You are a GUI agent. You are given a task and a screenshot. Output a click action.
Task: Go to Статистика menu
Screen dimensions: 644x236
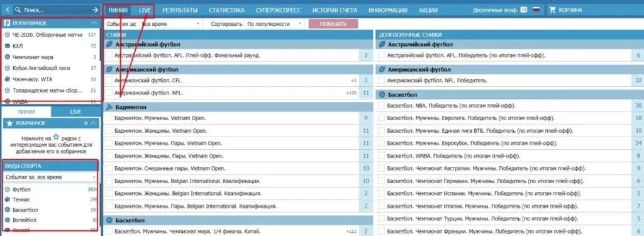(226, 10)
